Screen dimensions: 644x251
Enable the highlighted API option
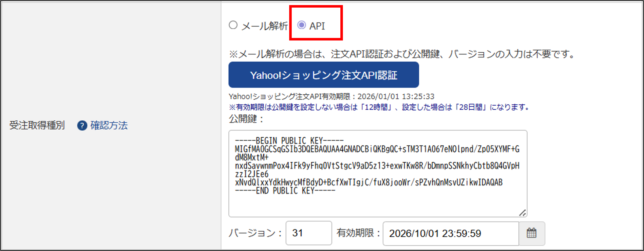pyautogui.click(x=302, y=25)
